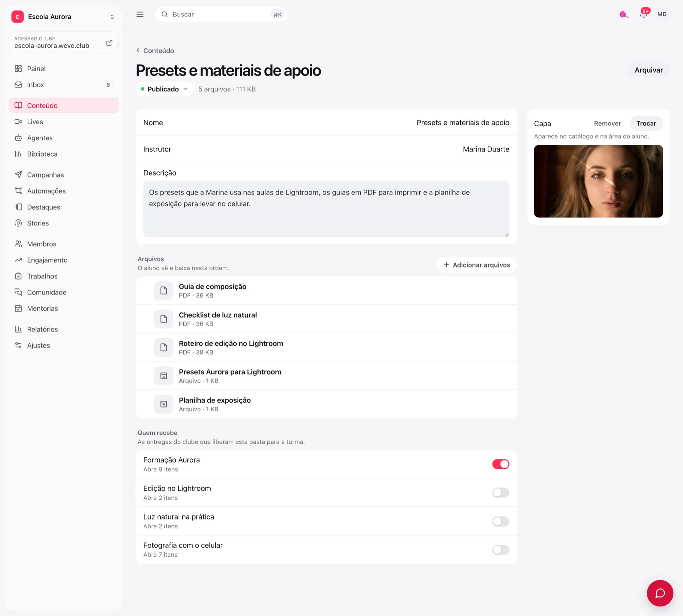
Task: Go back using the Conteúdo breadcrumb arrow
Action: click(138, 51)
